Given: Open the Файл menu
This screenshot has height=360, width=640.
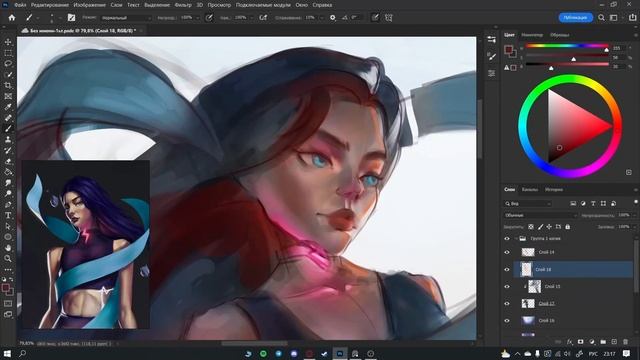Looking at the screenshot, I should [x=20, y=5].
